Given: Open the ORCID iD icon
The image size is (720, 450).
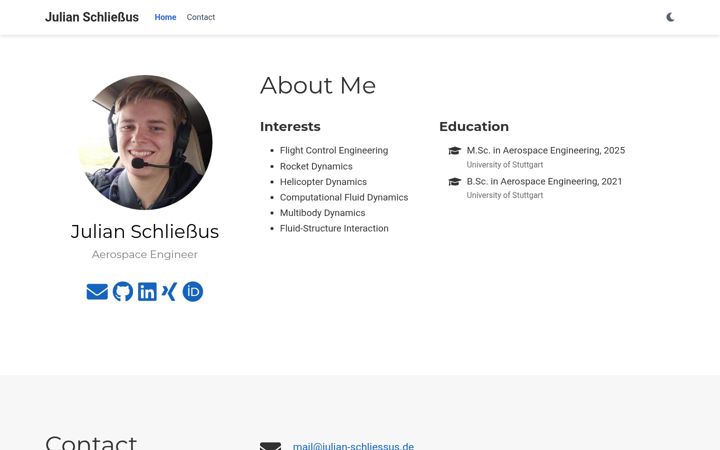Looking at the screenshot, I should pyautogui.click(x=192, y=292).
